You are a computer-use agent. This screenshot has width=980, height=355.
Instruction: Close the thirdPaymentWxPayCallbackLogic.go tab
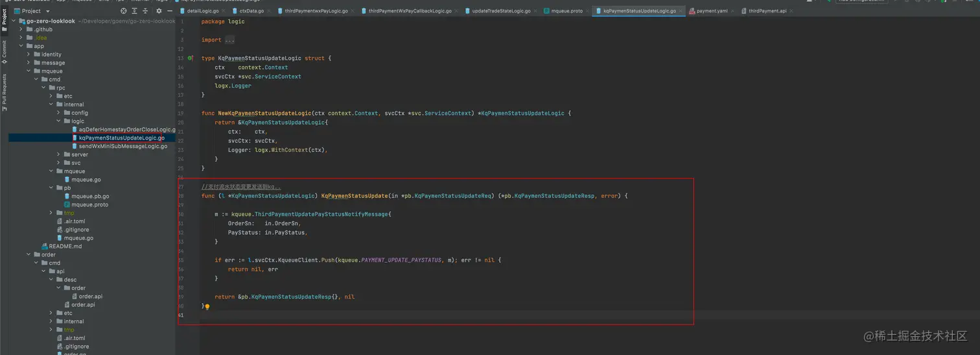click(x=457, y=11)
